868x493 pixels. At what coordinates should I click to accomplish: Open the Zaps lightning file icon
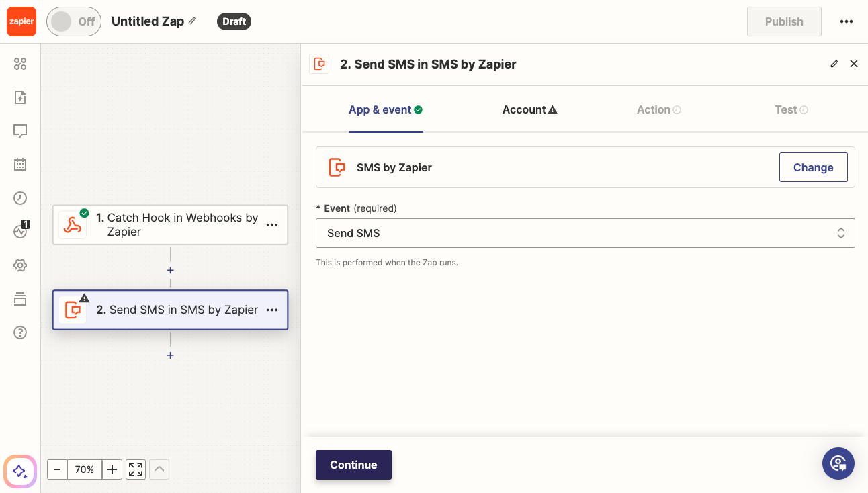pyautogui.click(x=20, y=97)
